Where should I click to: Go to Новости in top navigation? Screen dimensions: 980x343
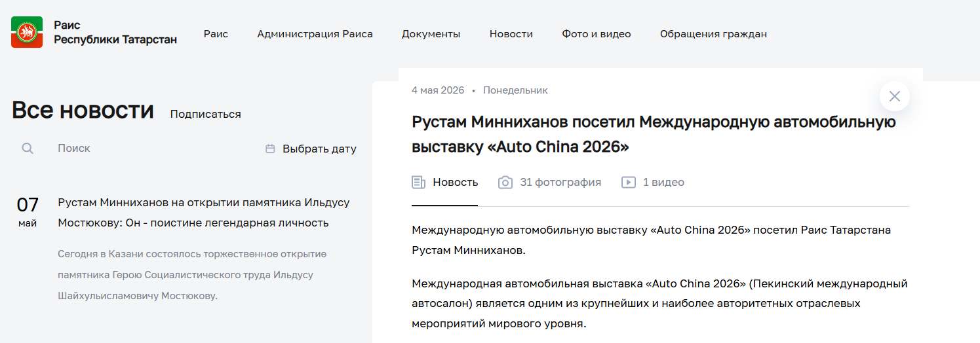tap(511, 34)
